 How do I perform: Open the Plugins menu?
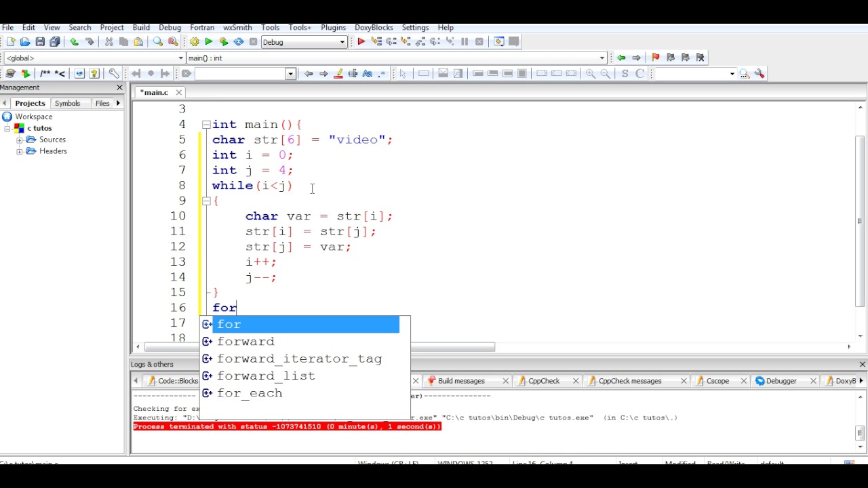[333, 28]
